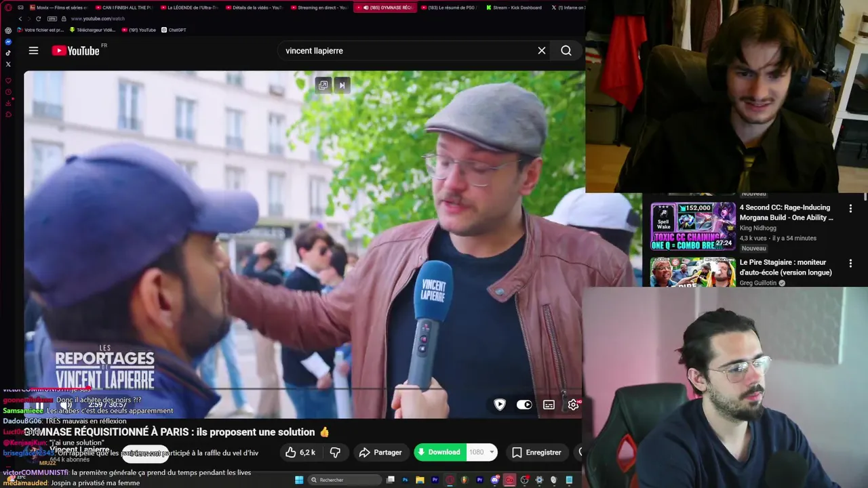Like the video with 6,2 k
Screen dimensions: 868x488
(x=300, y=452)
